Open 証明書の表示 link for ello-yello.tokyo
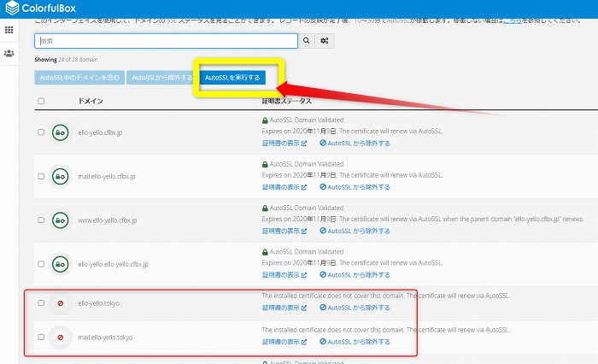 coord(283,308)
